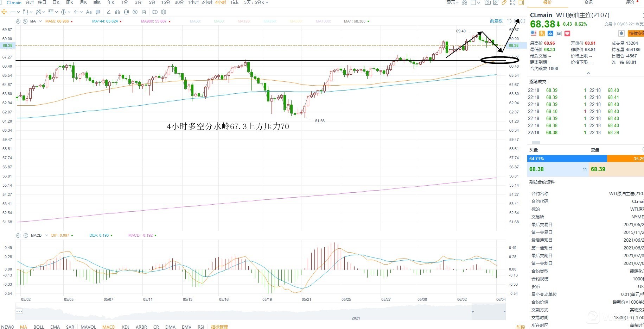This screenshot has width=644, height=329.
Task: Select the magnet snap tool
Action: click(117, 12)
